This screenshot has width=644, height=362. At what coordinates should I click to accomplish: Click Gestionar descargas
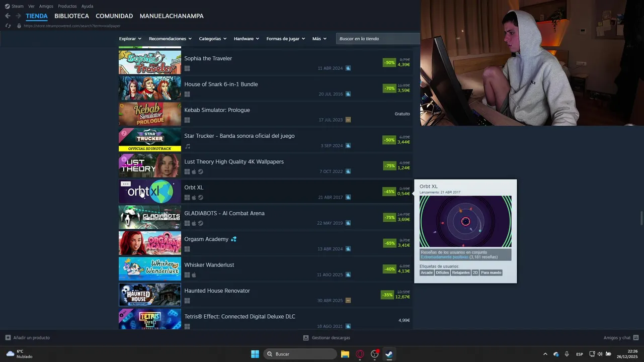coord(331,338)
